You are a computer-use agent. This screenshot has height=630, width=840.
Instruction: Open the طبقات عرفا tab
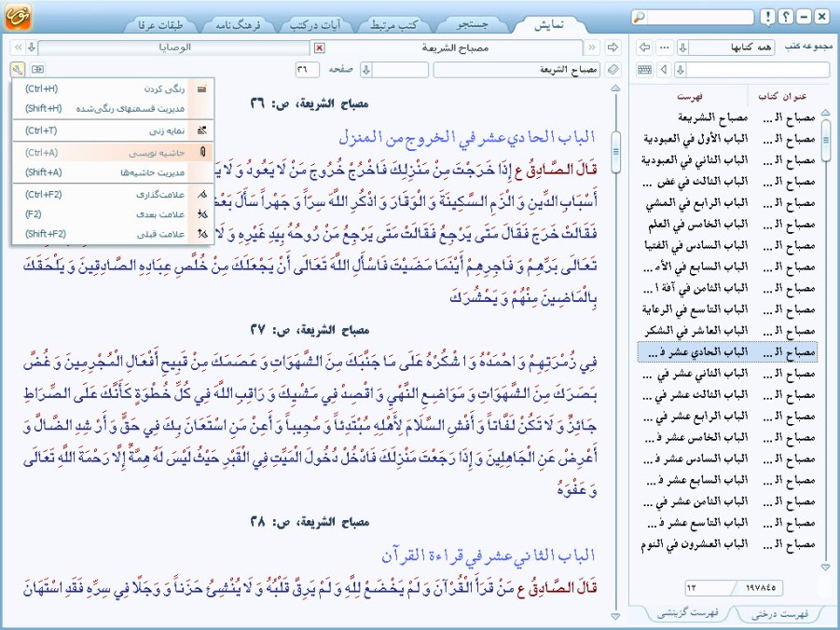[x=160, y=24]
